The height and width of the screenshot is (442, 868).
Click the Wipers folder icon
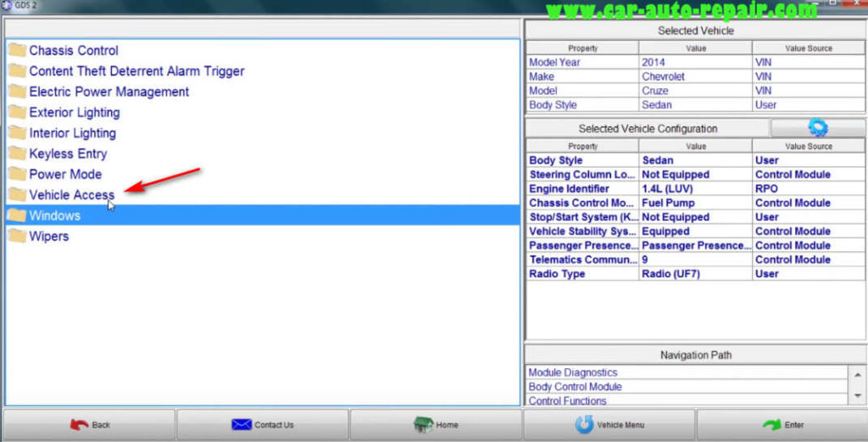(x=18, y=236)
